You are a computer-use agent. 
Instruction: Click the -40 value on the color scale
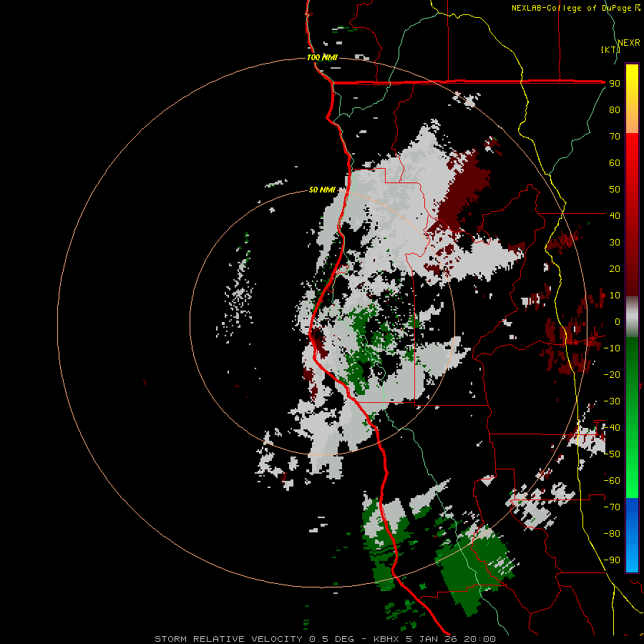tap(612, 428)
